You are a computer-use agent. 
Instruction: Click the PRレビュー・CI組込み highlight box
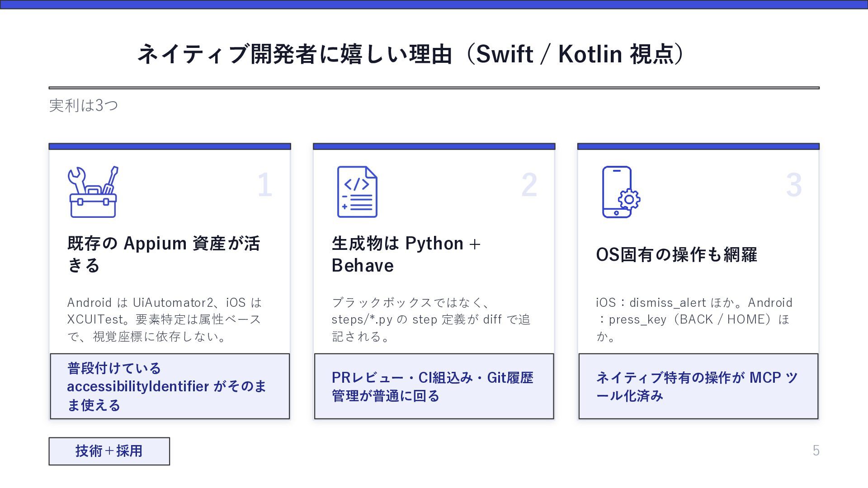(x=434, y=386)
